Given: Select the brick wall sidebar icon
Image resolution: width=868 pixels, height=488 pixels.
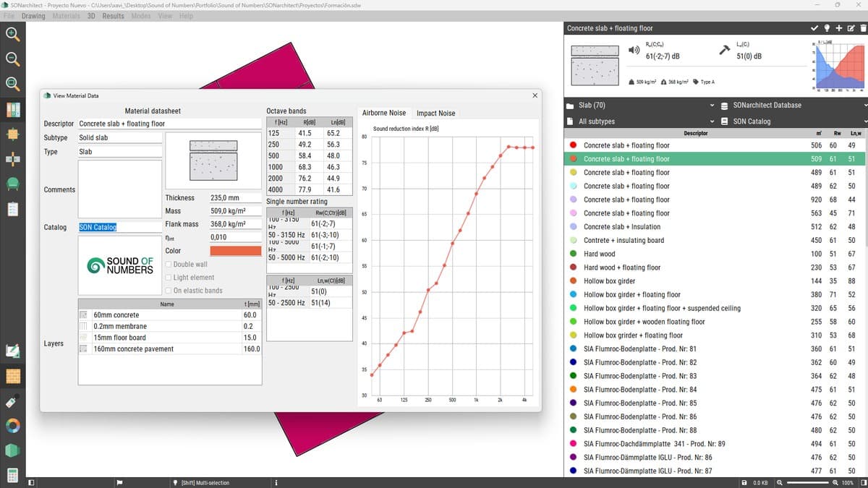Looking at the screenshot, I should [x=12, y=376].
